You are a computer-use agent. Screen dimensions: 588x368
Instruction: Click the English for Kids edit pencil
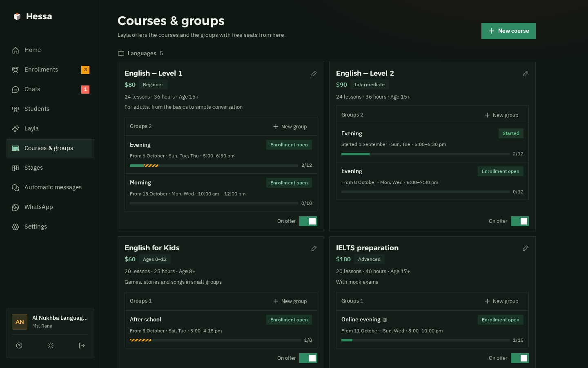314,248
